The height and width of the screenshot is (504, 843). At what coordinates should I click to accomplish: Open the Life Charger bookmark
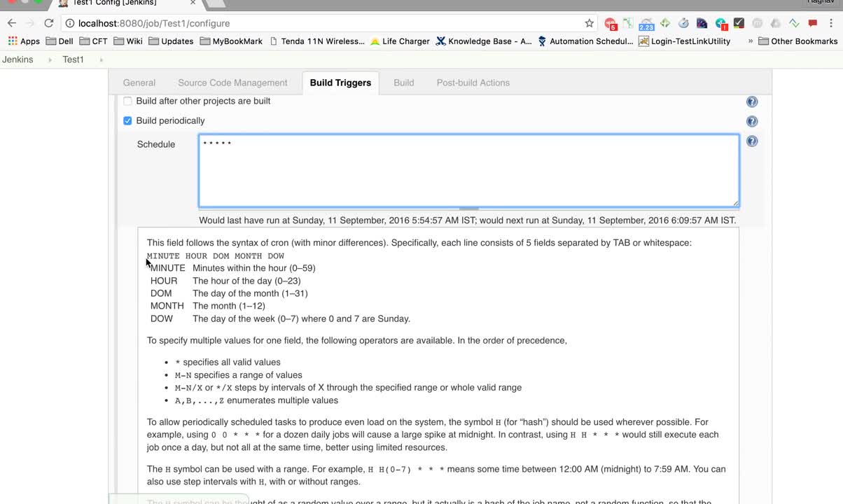tap(400, 41)
